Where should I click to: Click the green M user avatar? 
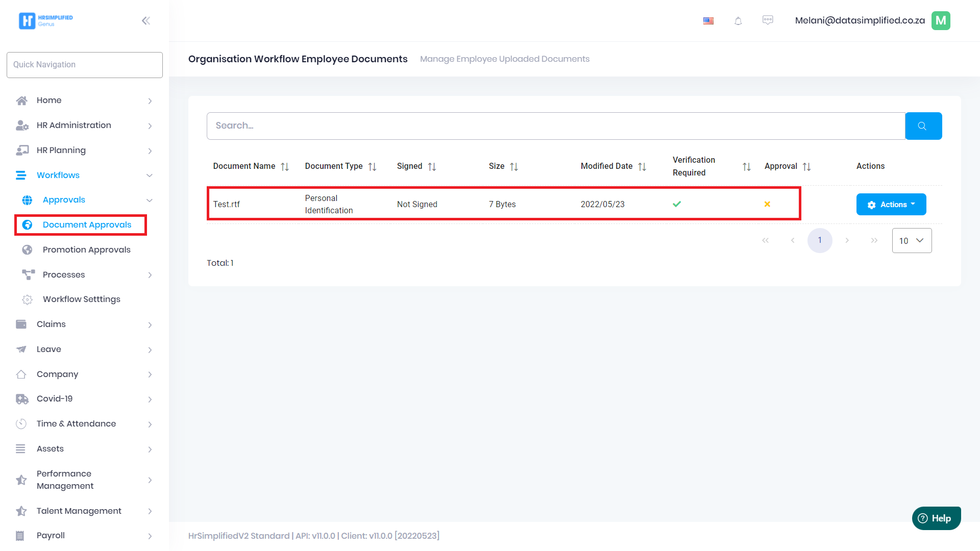pyautogui.click(x=940, y=21)
